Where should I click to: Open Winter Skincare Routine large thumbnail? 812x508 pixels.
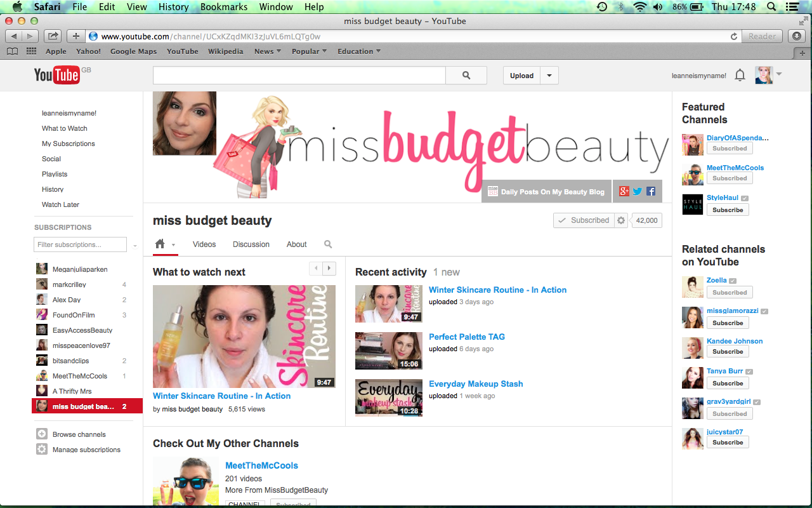pyautogui.click(x=244, y=337)
